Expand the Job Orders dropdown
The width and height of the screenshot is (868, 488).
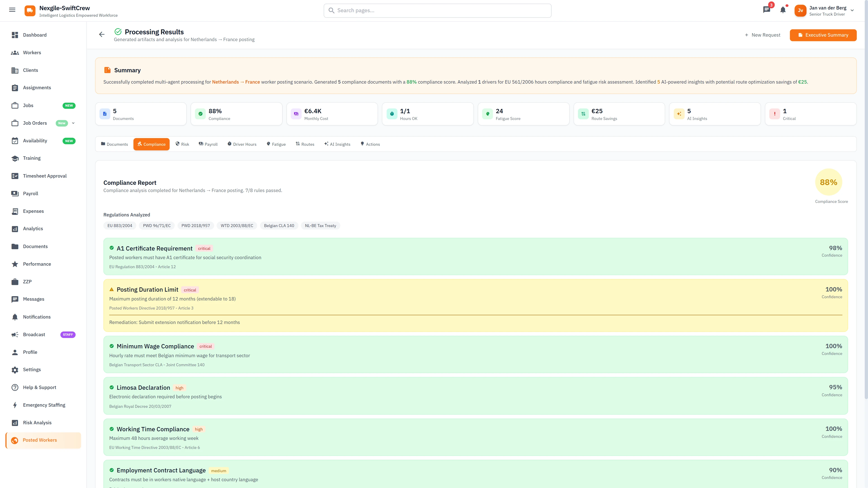pyautogui.click(x=73, y=123)
